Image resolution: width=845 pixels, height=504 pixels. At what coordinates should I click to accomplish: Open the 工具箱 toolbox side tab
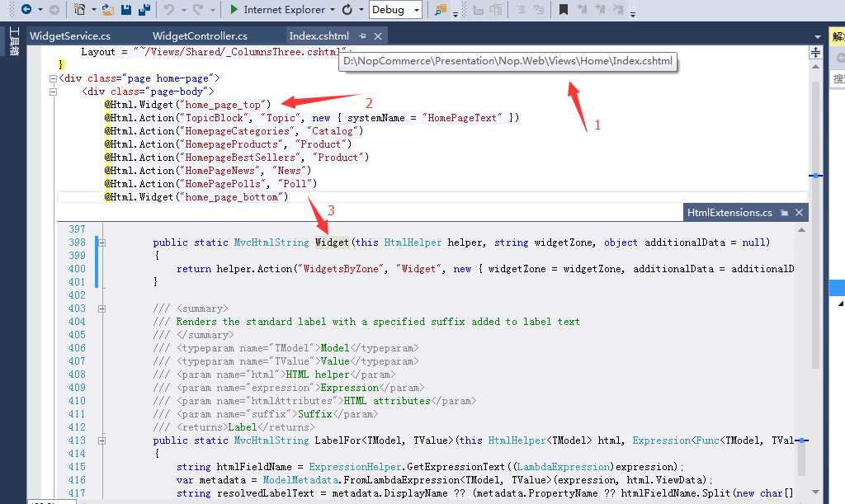[x=15, y=41]
